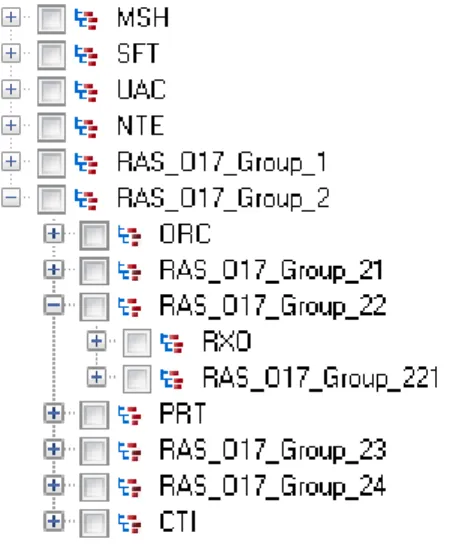The width and height of the screenshot is (450, 551).
Task: Click the RAS_O17_Group_24 structure icon
Action: pyautogui.click(x=129, y=488)
